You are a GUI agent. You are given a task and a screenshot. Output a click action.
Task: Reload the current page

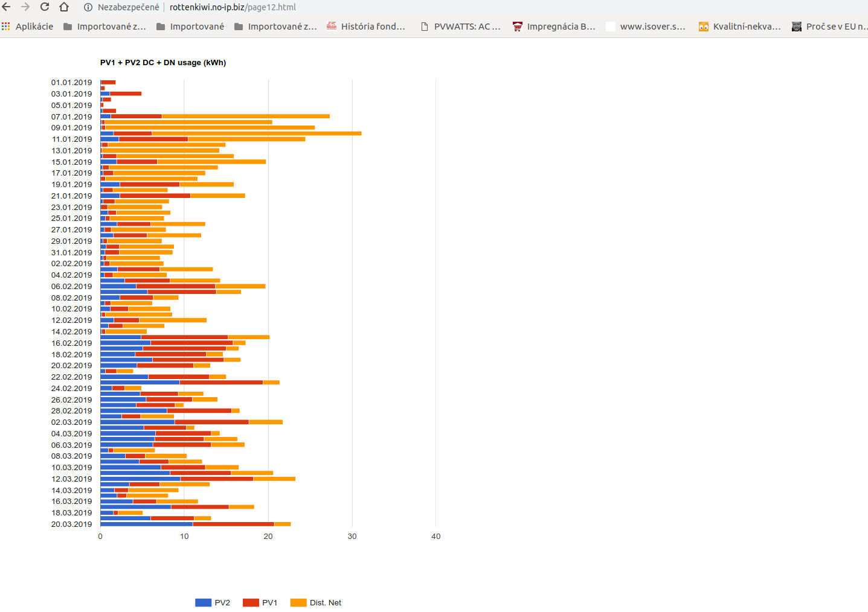click(x=45, y=7)
